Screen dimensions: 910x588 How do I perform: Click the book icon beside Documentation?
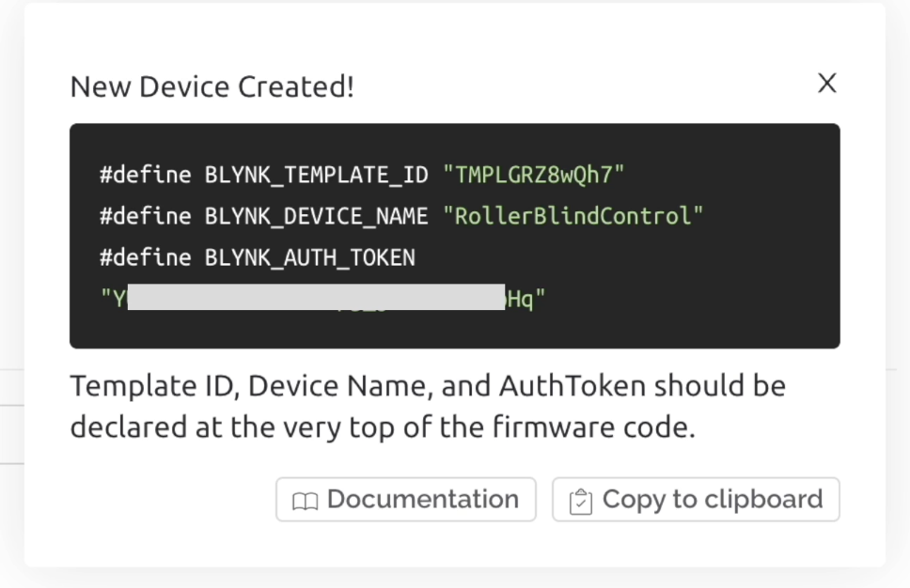pyautogui.click(x=305, y=501)
